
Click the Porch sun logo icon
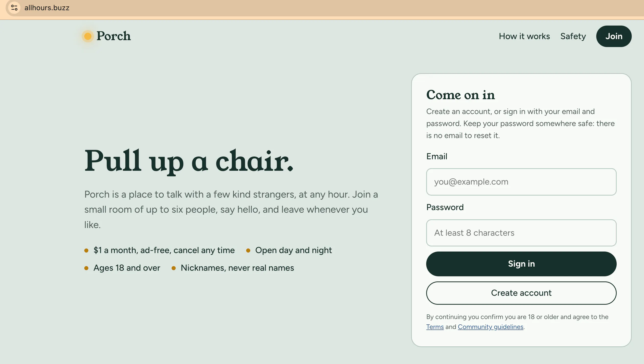(x=88, y=36)
